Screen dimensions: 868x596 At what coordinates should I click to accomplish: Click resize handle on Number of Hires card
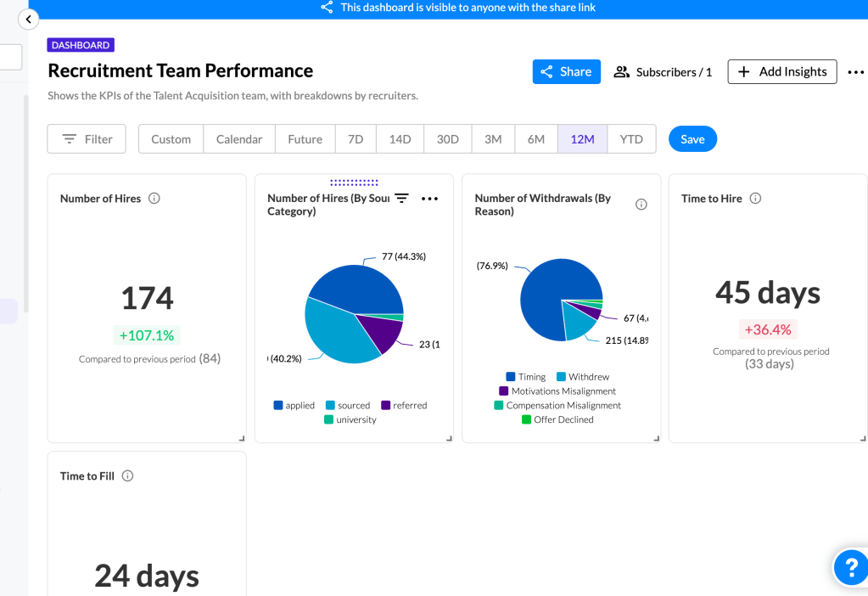point(242,438)
